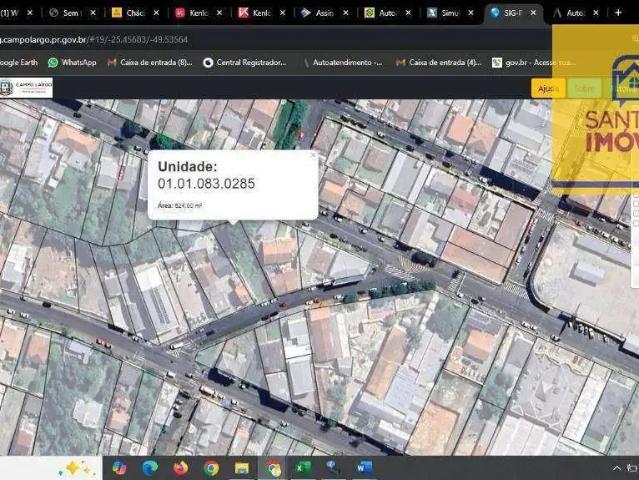Viewport: 639px width, 480px height.
Task: Open Word from the taskbar
Action: point(363,468)
